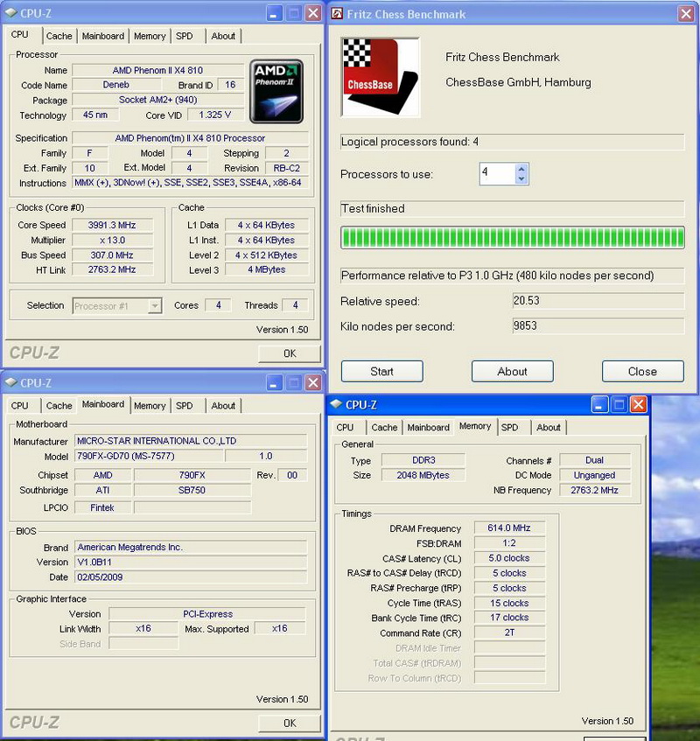Click the memory Size value 2048 MBytes

point(423,475)
